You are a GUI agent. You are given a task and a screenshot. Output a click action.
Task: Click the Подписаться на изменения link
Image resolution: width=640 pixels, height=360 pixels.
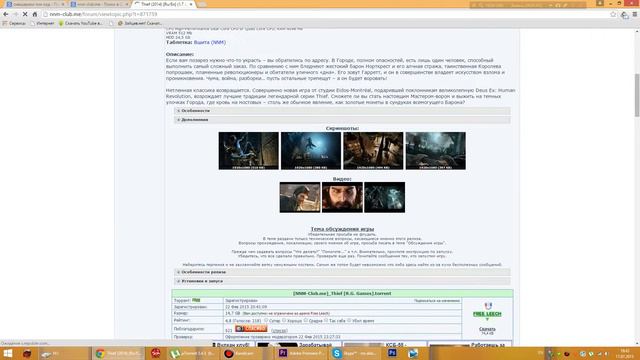[x=437, y=301]
